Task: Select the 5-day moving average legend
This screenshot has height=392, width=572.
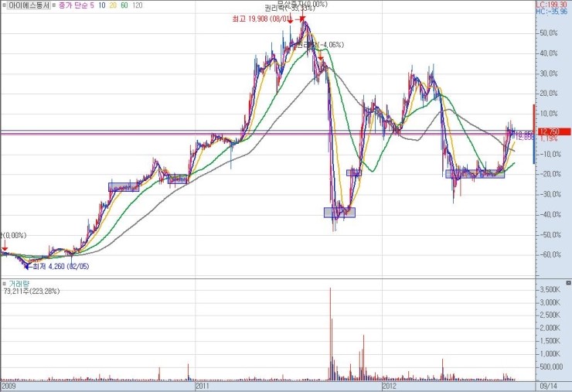Action: tap(93, 5)
